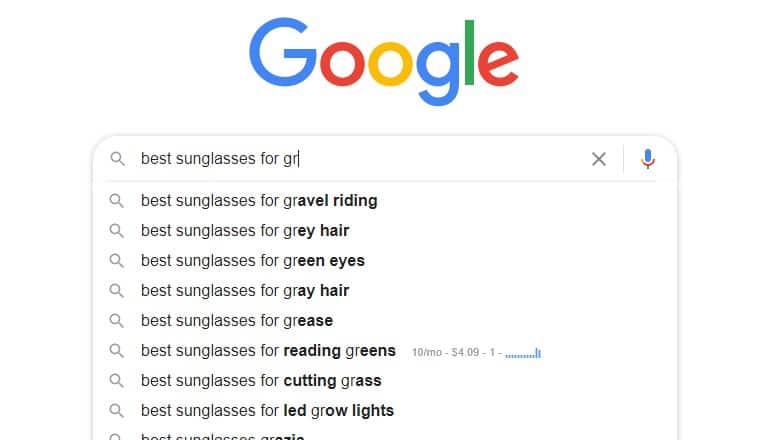The height and width of the screenshot is (440, 770).
Task: Open suggestion 'best sunglasses for led grow lights'
Action: 385,411
